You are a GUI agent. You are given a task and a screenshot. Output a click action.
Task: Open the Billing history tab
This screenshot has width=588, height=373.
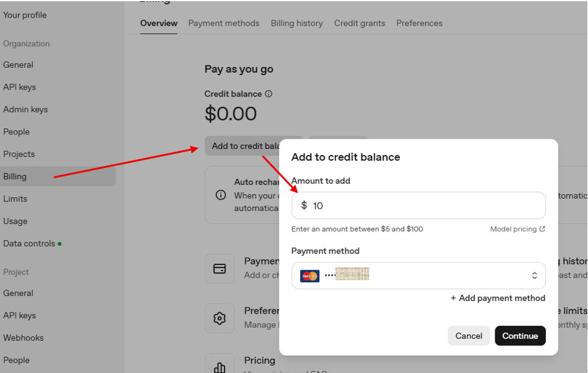point(296,23)
